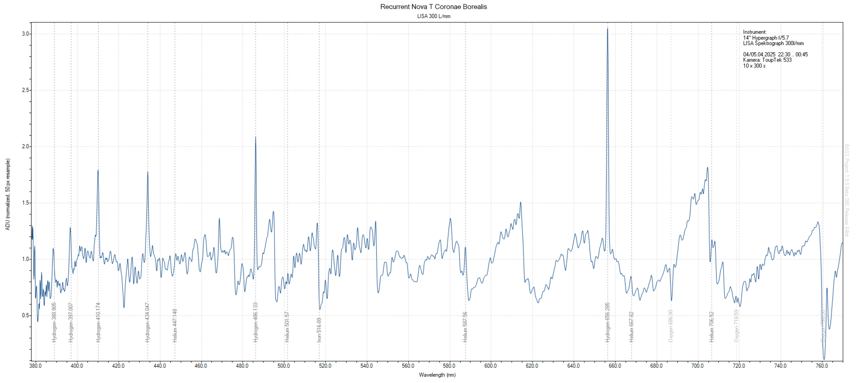Viewport: 868px width, 383px height.
Task: Pick the 'Helium 667.82' line label
Action: coord(632,327)
